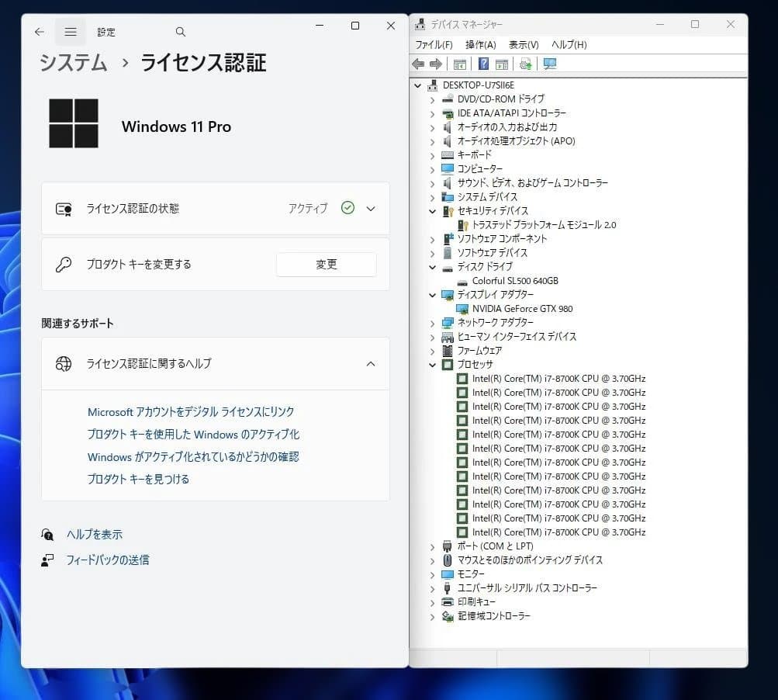Click the green activation status checkmark
778x700 pixels.
(346, 208)
